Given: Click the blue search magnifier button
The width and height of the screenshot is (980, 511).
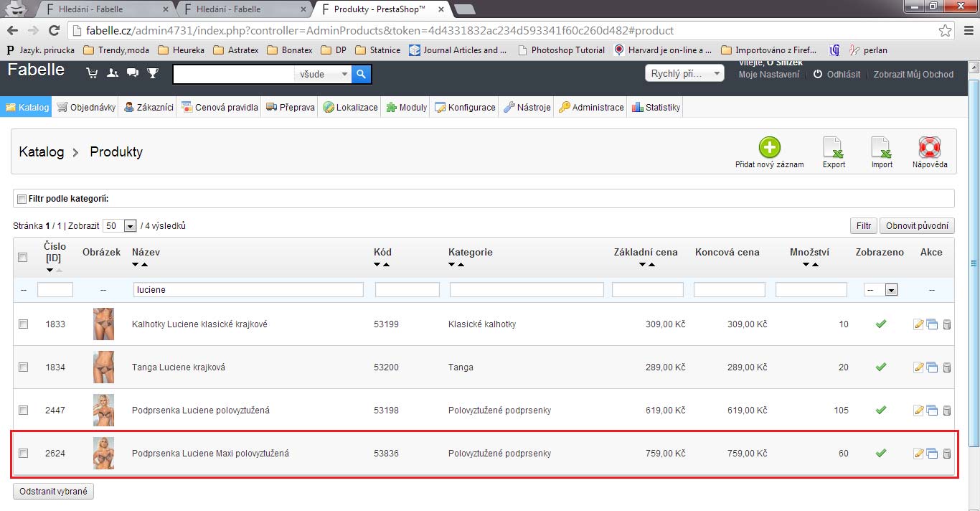Looking at the screenshot, I should point(362,74).
